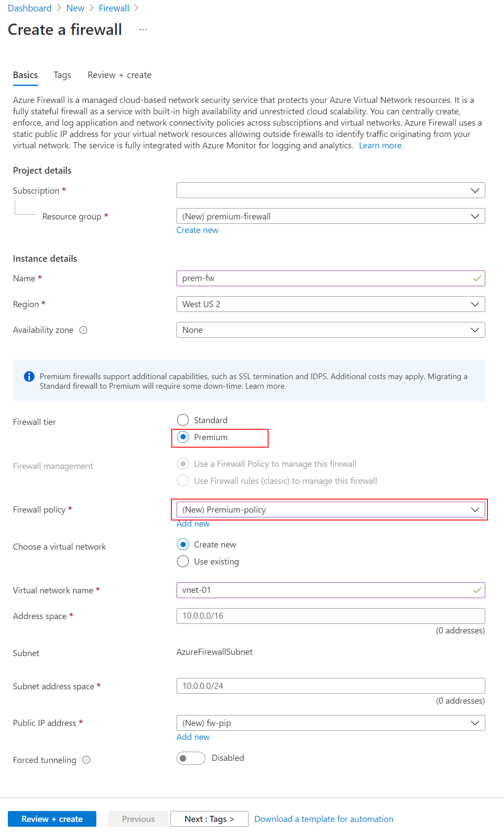
Task: Click the blue info icon in the Premium banner
Action: [x=29, y=376]
